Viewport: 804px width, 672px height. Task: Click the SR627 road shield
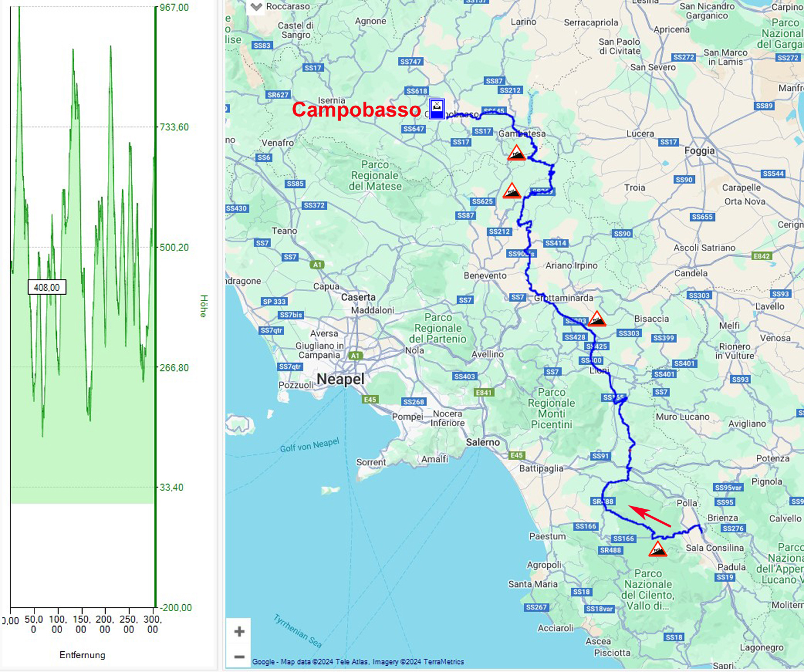pyautogui.click(x=278, y=95)
